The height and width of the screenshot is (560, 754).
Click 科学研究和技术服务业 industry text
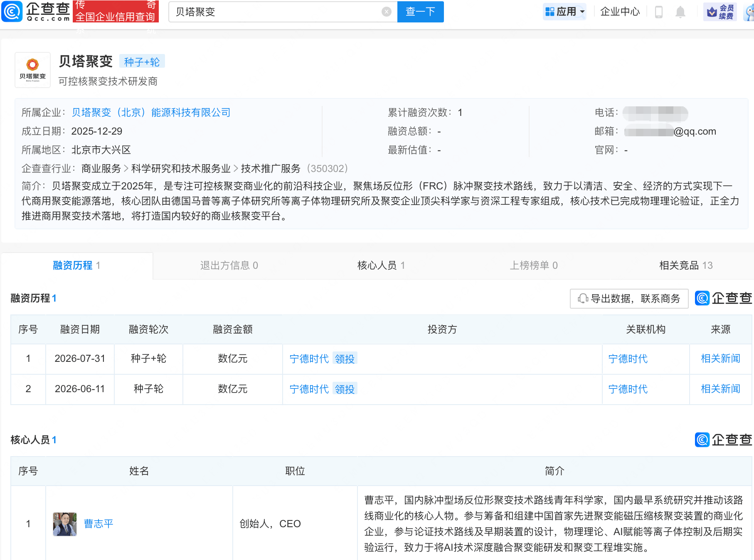pyautogui.click(x=181, y=169)
